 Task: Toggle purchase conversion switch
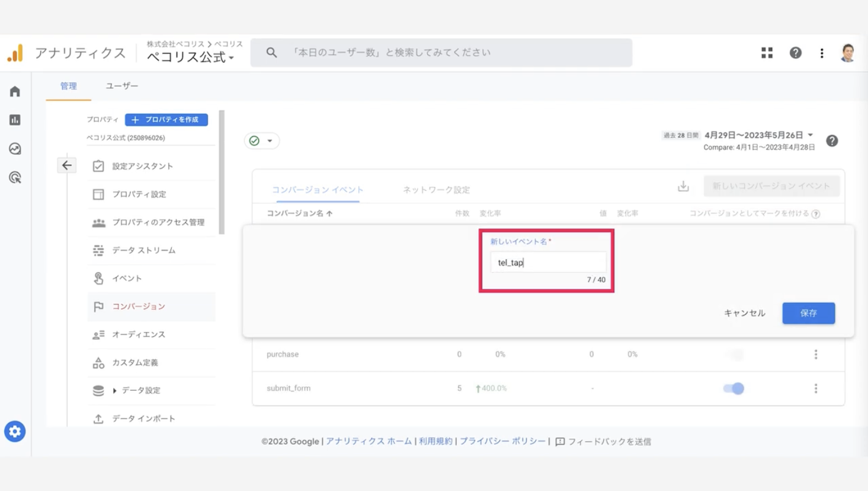tap(734, 355)
